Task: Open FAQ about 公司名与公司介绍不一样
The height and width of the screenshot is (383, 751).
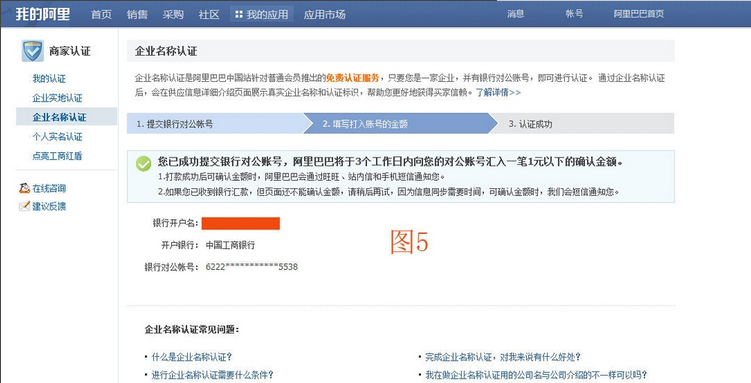Action: [x=536, y=375]
